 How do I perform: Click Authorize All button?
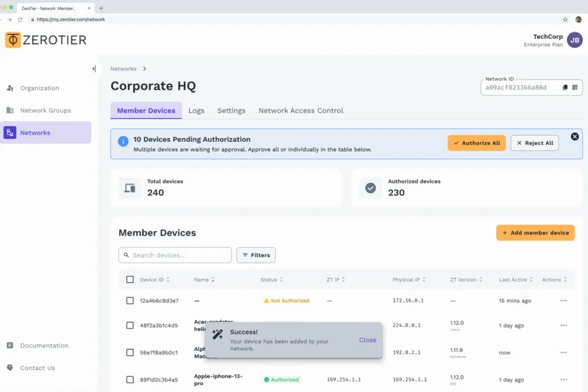476,143
